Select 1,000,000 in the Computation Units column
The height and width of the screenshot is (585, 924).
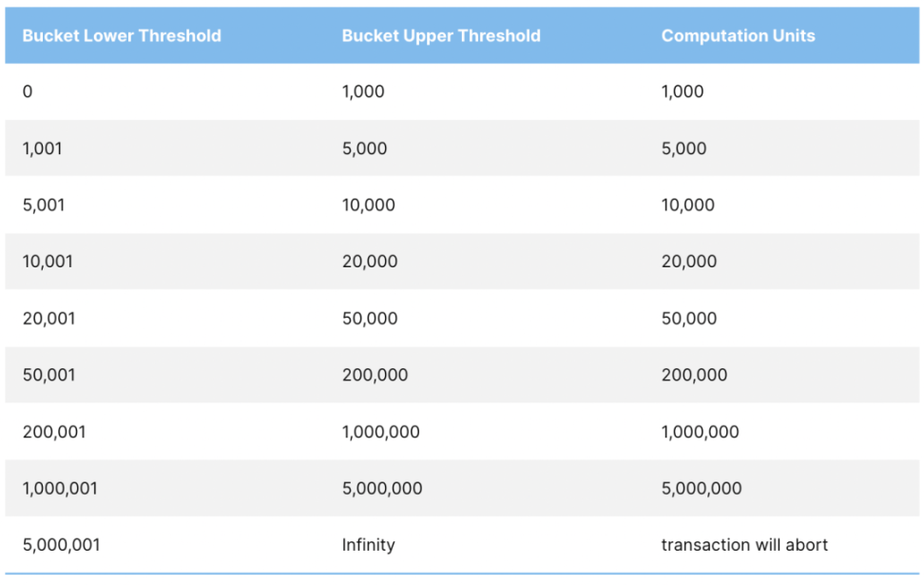pos(701,432)
